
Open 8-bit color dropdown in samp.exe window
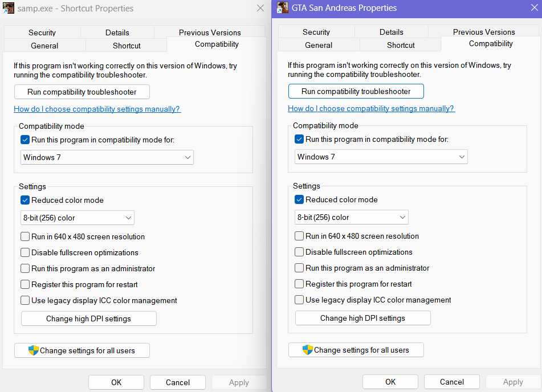[78, 218]
